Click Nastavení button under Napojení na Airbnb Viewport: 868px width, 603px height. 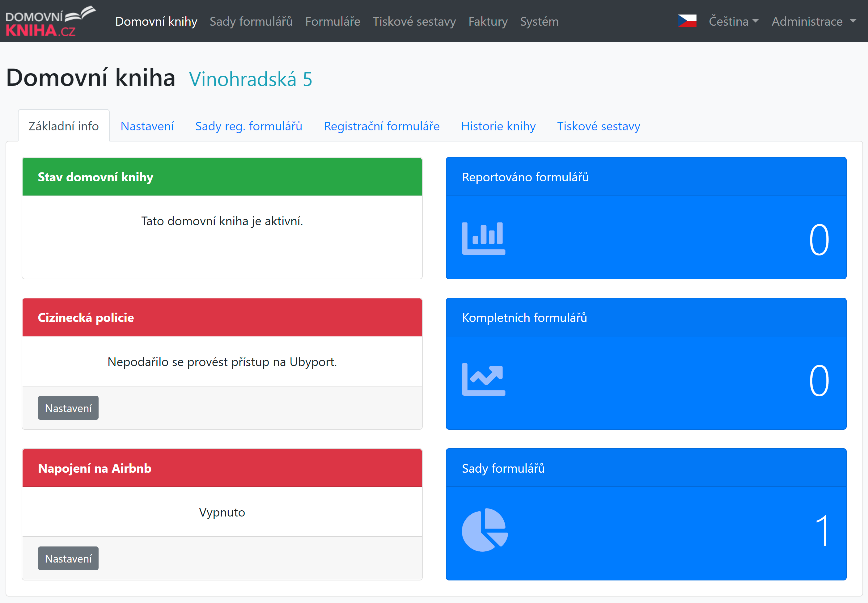[68, 558]
